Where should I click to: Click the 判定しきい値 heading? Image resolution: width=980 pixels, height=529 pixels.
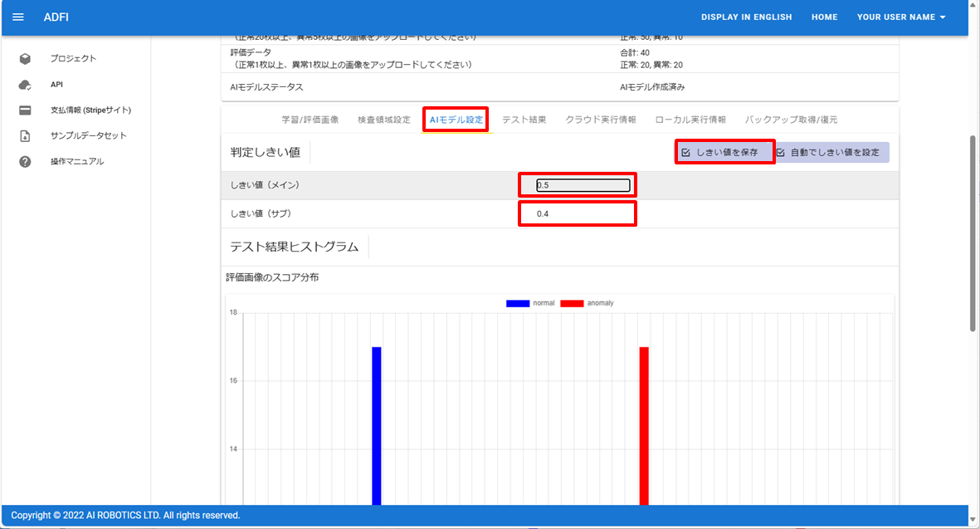tap(265, 153)
